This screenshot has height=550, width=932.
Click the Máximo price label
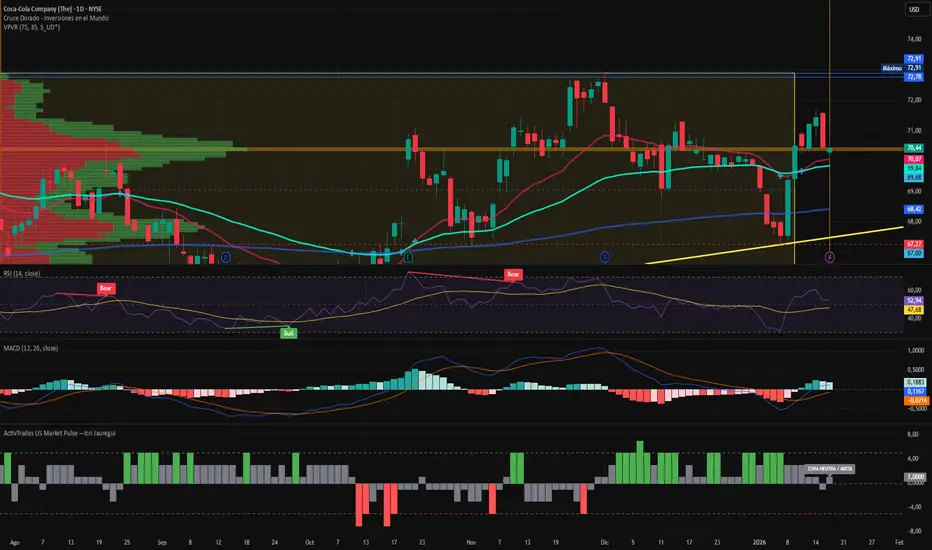point(892,68)
